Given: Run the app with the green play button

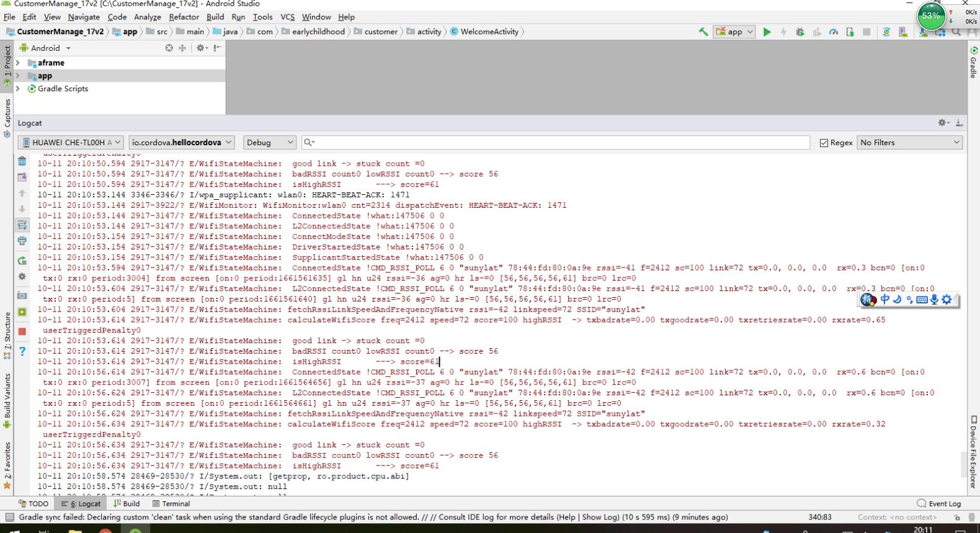Looking at the screenshot, I should tap(767, 32).
